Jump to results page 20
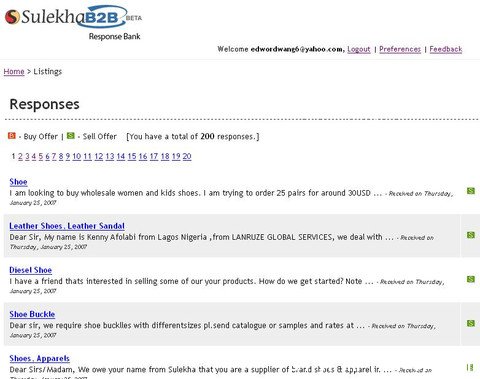The width and height of the screenshot is (480, 379). click(x=187, y=156)
